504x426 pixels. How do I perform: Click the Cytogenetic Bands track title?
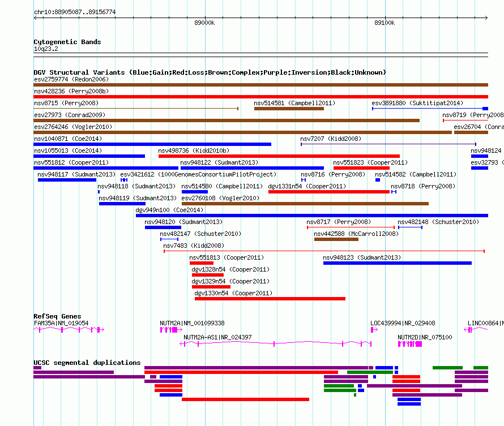[67, 42]
